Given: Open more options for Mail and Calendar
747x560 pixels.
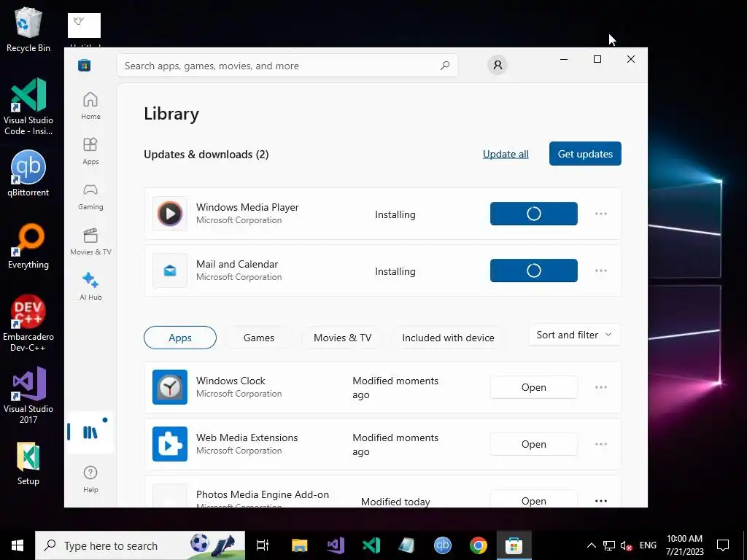Looking at the screenshot, I should tap(601, 271).
